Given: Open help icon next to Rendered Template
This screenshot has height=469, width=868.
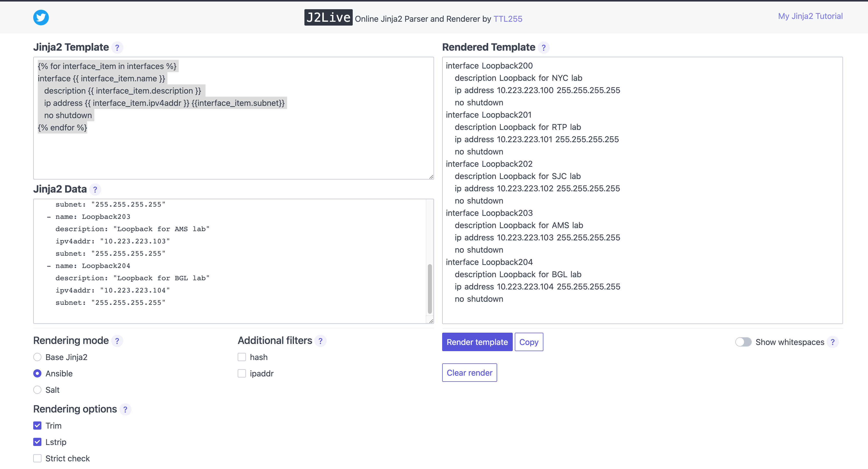Looking at the screenshot, I should (543, 48).
